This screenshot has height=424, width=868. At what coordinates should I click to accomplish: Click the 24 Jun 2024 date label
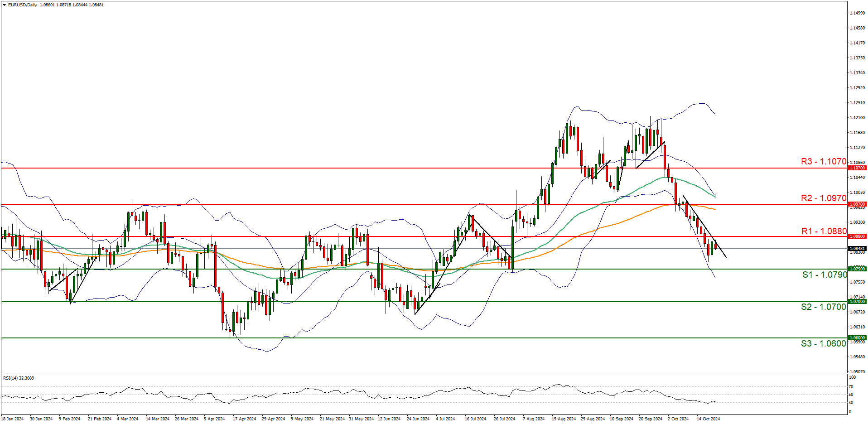[418, 419]
